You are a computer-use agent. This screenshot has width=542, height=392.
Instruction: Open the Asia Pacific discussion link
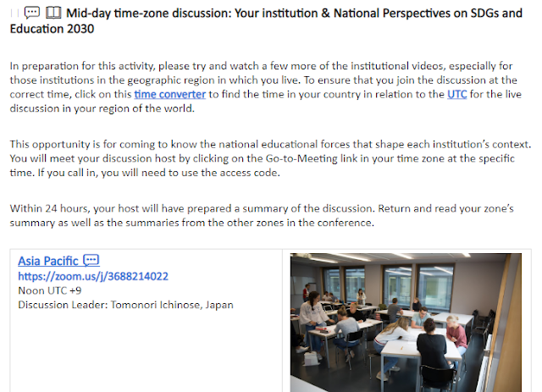click(48, 261)
